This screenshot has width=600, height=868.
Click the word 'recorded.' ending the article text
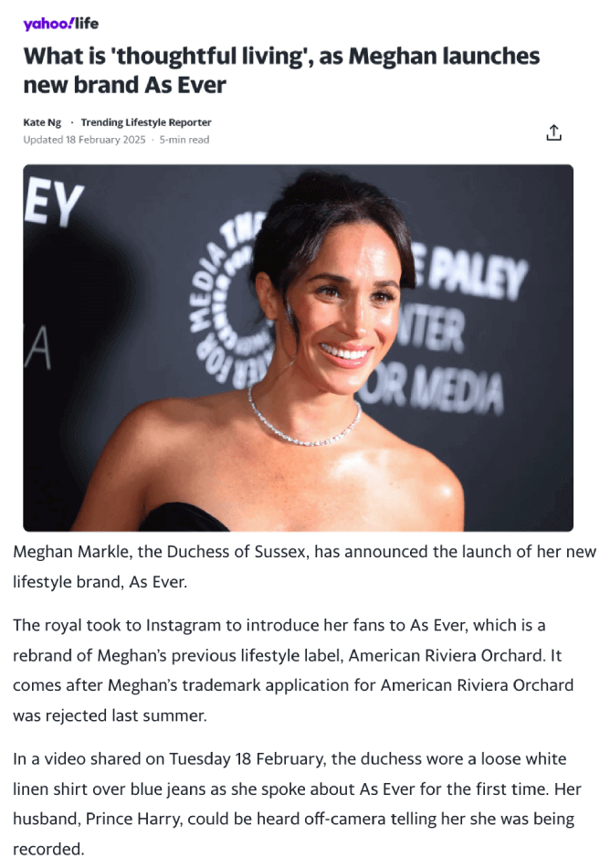coord(48,849)
